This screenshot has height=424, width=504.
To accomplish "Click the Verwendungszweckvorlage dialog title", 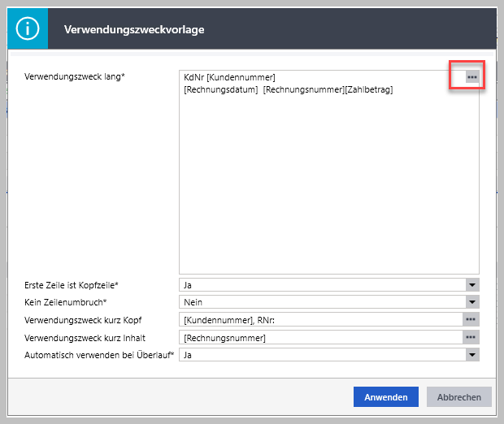I will tap(134, 29).
